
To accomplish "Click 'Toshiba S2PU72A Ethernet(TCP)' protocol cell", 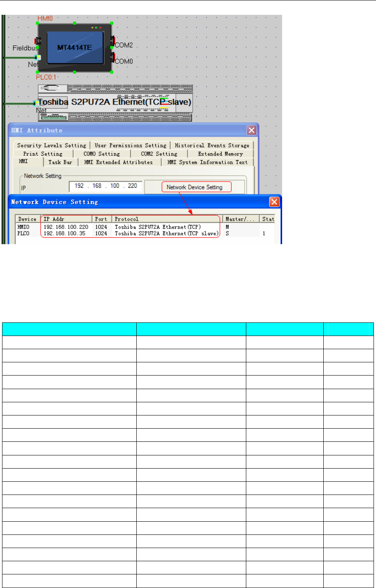I will pyautogui.click(x=158, y=227).
